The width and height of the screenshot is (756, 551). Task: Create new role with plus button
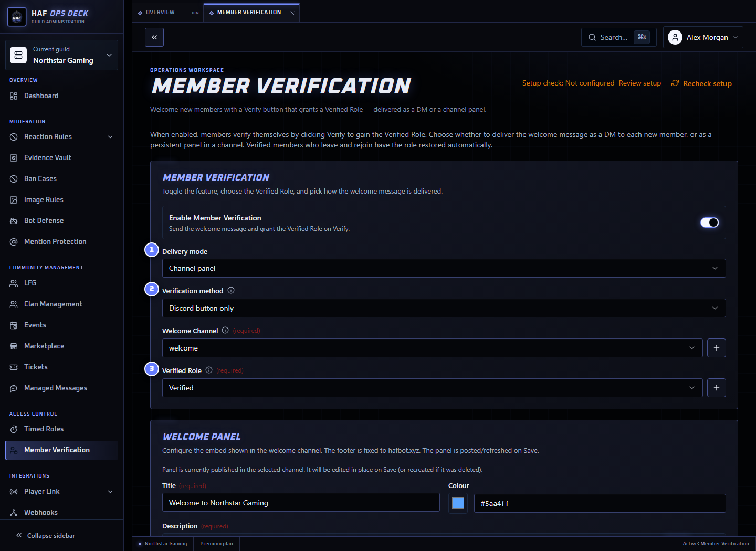click(717, 388)
